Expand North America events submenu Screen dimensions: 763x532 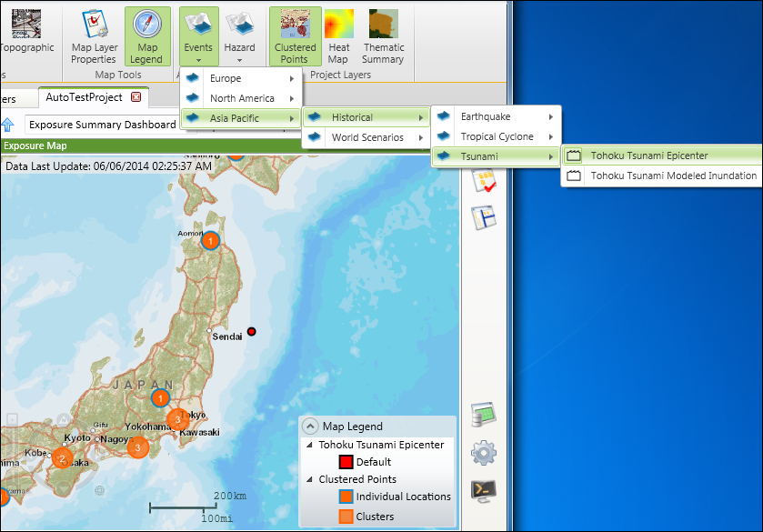pos(241,98)
